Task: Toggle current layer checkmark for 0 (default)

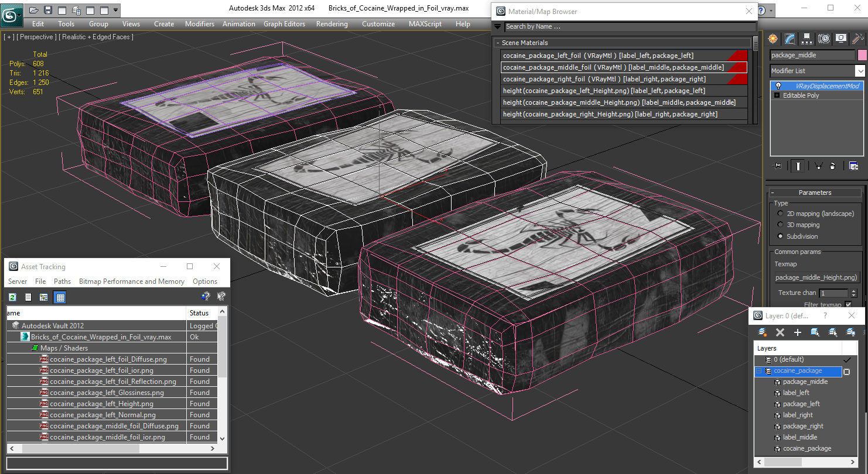Action: click(x=846, y=359)
